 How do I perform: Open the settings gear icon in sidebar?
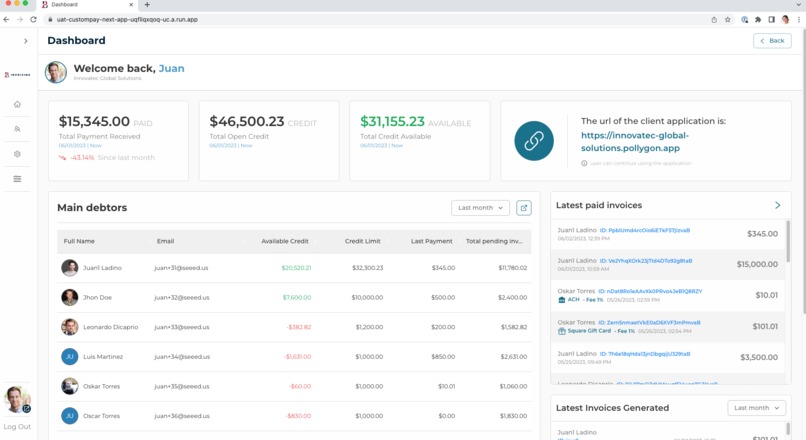17,154
